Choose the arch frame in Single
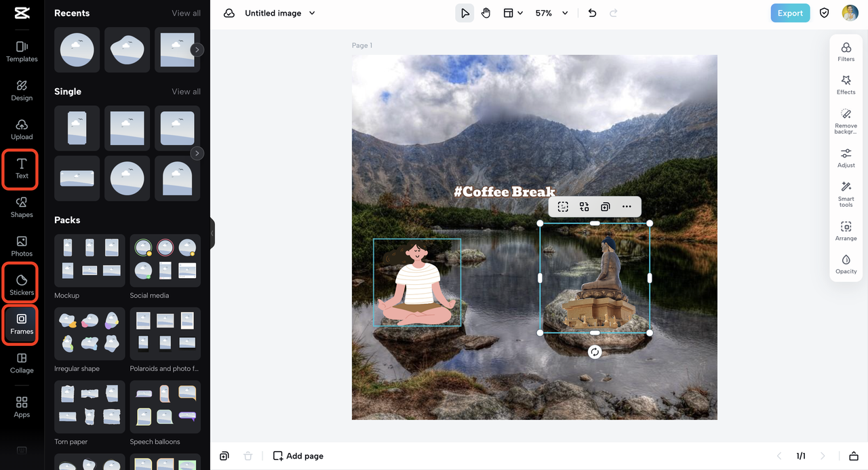 pos(177,178)
